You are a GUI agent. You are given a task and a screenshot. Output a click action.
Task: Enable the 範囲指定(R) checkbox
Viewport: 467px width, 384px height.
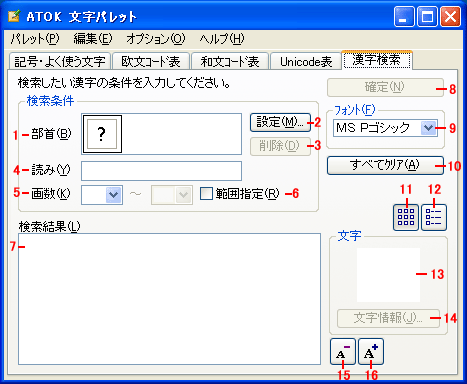206,193
